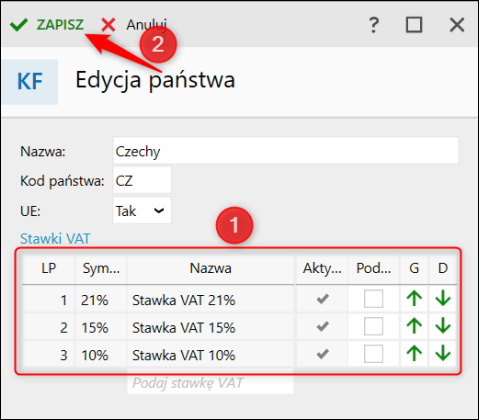Save changes with the ZAPISZ button

(x=47, y=25)
